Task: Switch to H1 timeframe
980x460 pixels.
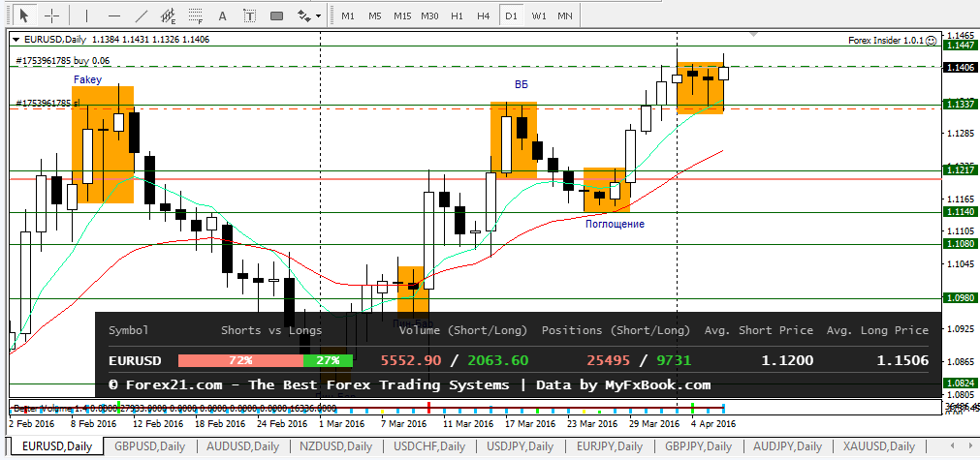Action: (x=457, y=15)
